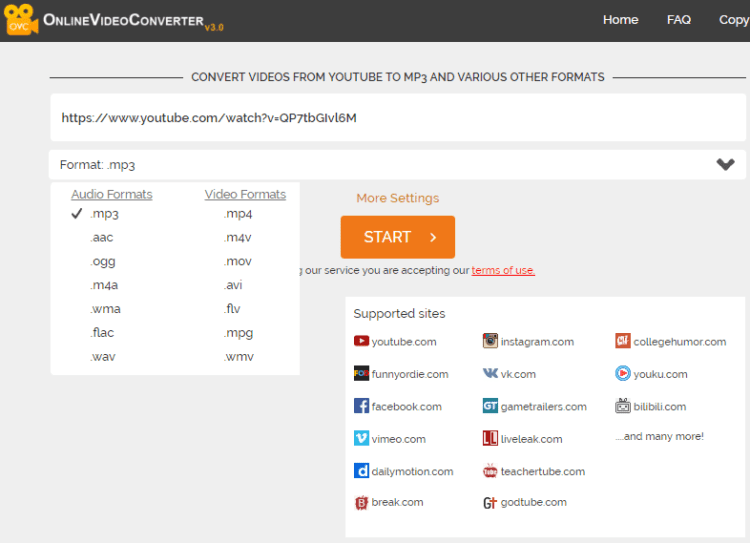Click the Video Formats heading

[x=245, y=194]
